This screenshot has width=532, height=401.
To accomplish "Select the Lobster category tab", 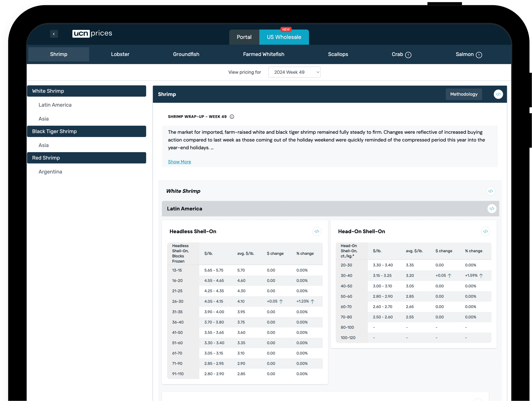I will 120,54.
